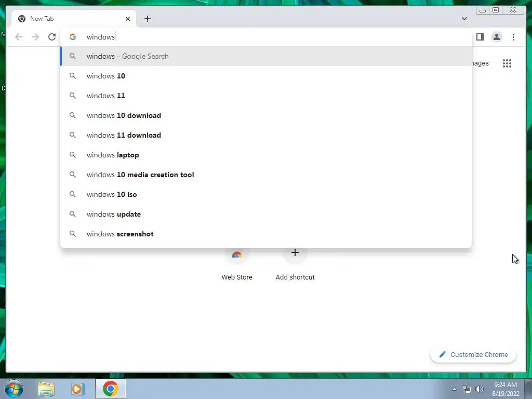Click the browser forward arrow
The width and height of the screenshot is (532, 399).
[35, 37]
